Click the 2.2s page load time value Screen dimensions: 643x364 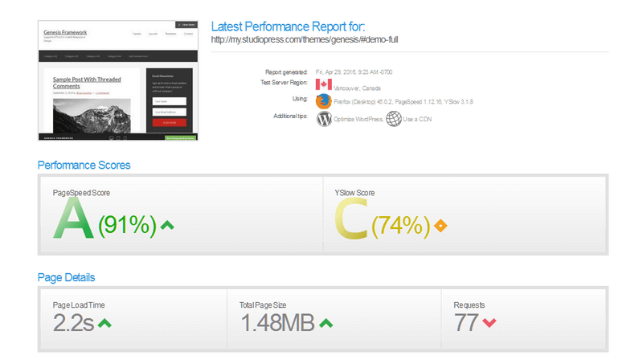[x=73, y=323]
